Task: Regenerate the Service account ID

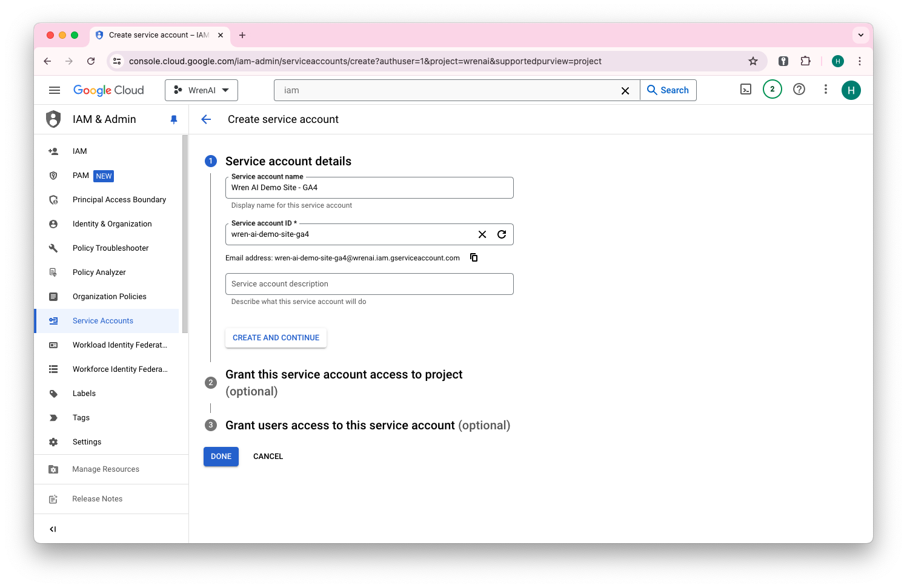Action: tap(502, 234)
